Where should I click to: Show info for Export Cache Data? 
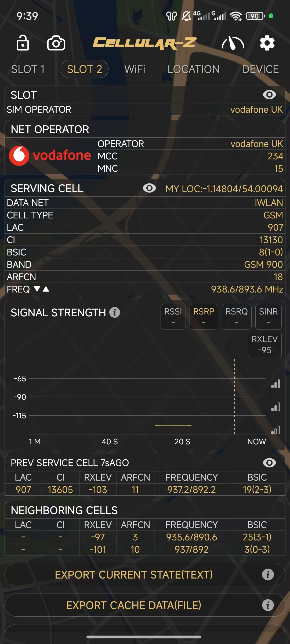[268, 605]
